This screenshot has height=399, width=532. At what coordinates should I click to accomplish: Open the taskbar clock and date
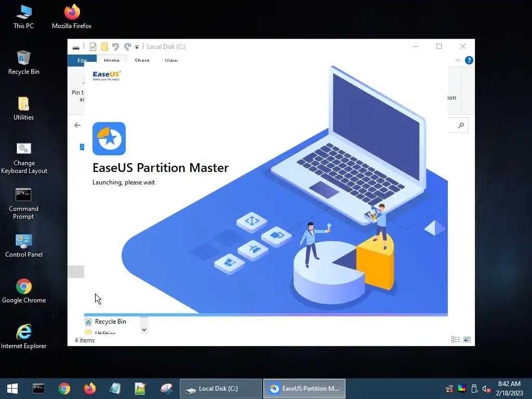[509, 389]
